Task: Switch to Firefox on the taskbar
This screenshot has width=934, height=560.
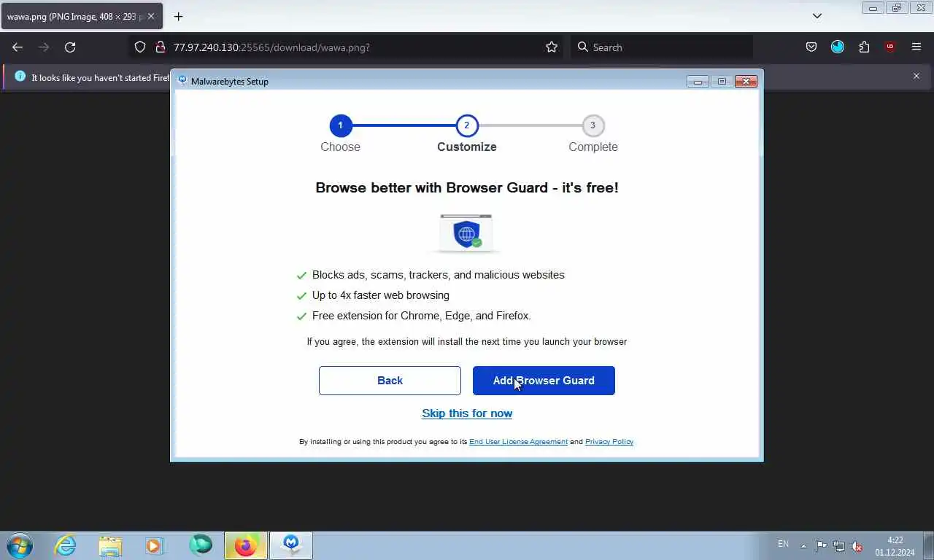Action: pos(246,545)
